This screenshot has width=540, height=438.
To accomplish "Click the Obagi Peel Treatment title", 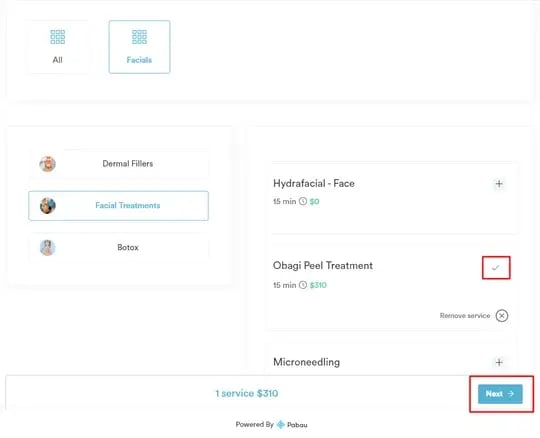I will (323, 265).
